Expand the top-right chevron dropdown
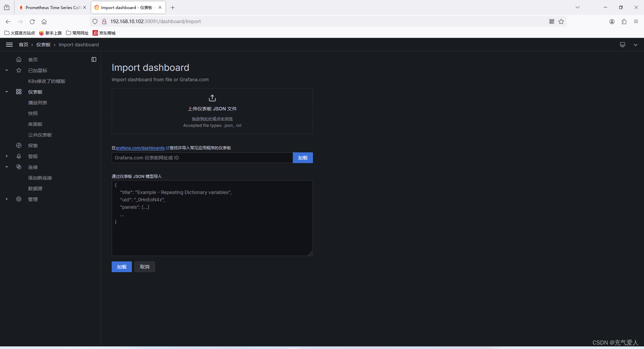Image resolution: width=644 pixels, height=349 pixels. click(636, 45)
